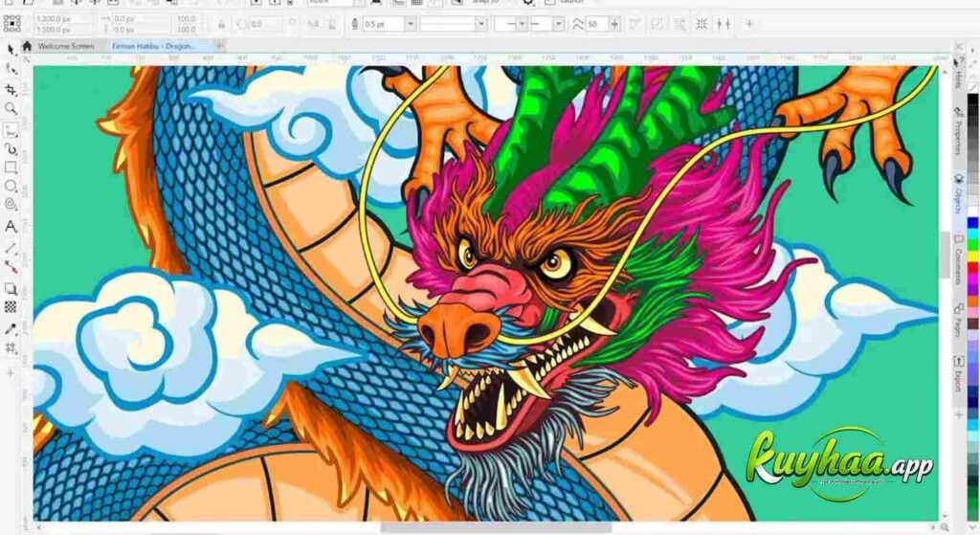The width and height of the screenshot is (980, 535).
Task: Toggle the lock ratio padlock
Action: click(221, 24)
